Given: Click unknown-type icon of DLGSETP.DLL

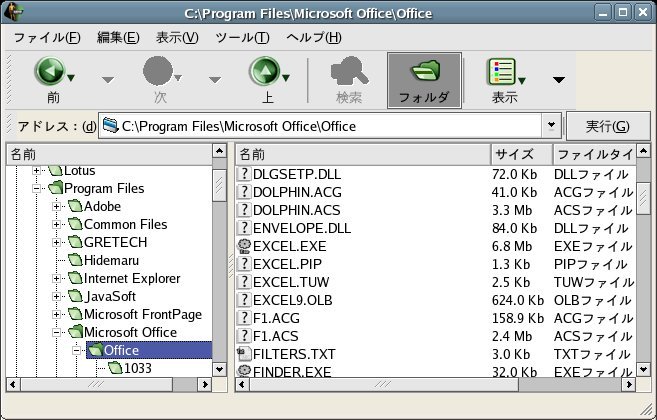Looking at the screenshot, I should 244,174.
